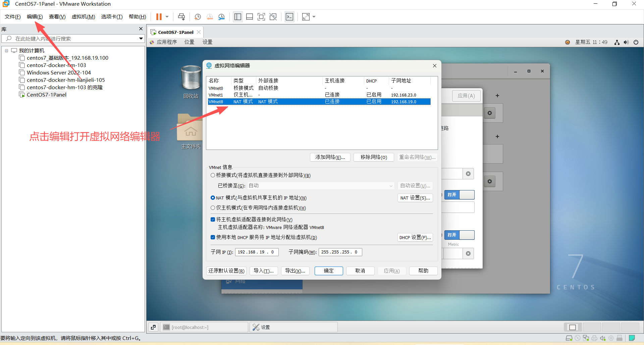Click the 子网掩码 input field

[340, 252]
